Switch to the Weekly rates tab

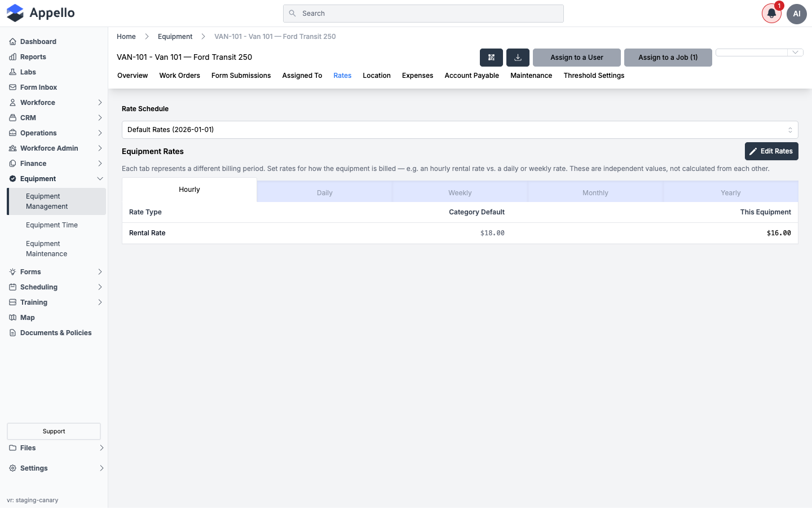(460, 192)
